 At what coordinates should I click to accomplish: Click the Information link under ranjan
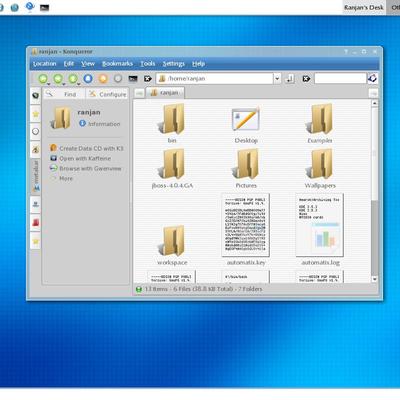point(104,124)
